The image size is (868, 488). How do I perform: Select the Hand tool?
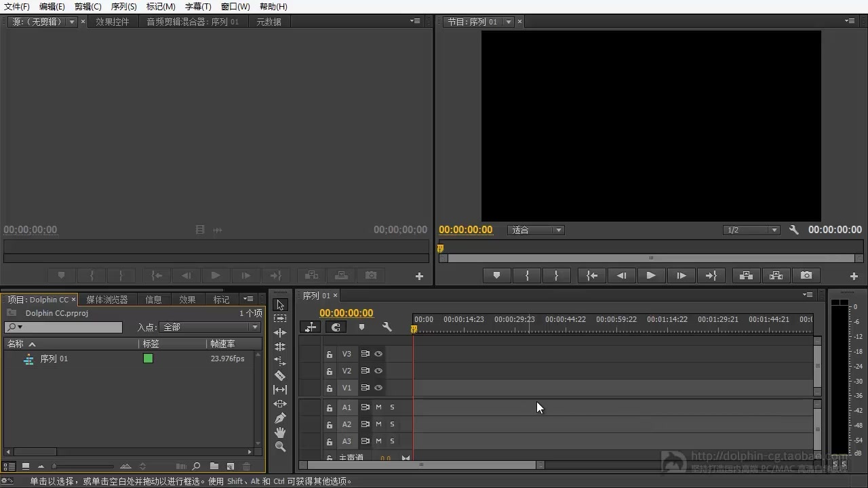tap(280, 432)
